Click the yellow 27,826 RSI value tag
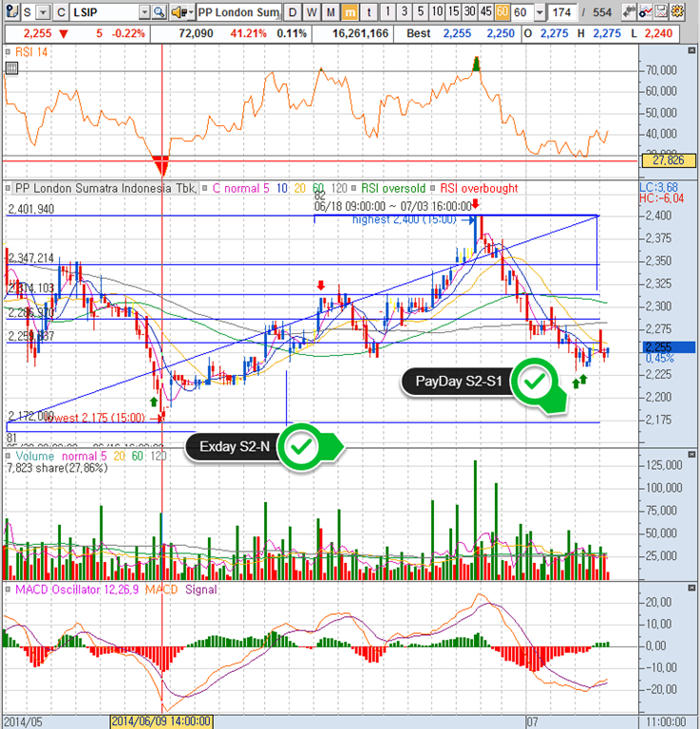This screenshot has width=700, height=729. tap(669, 160)
